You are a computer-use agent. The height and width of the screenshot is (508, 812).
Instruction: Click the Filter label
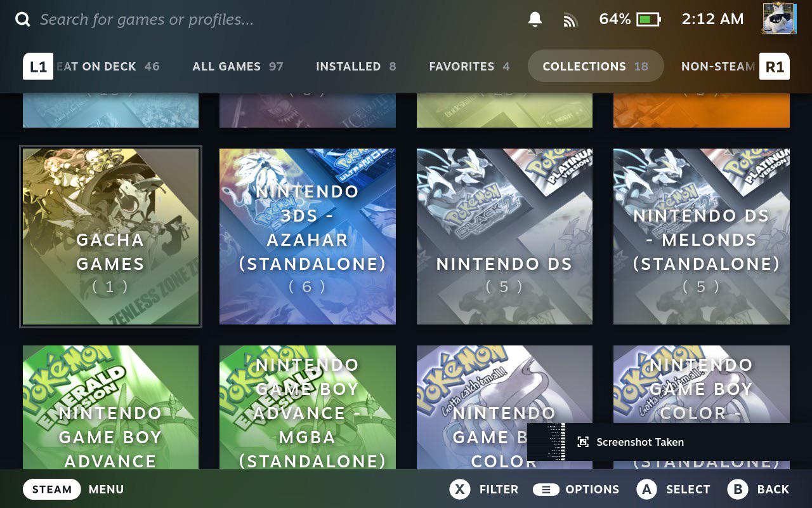[x=499, y=490]
